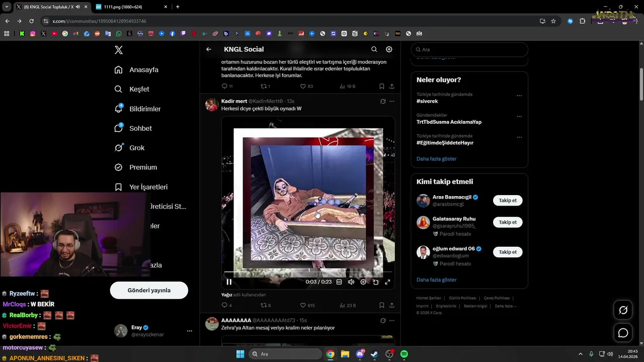Follow Galatasaray Ruhu
This screenshot has width=644, height=362.
(x=508, y=222)
